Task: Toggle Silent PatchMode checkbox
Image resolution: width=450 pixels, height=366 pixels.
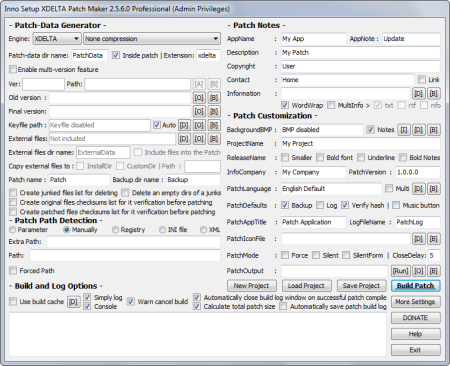Action: (x=316, y=255)
